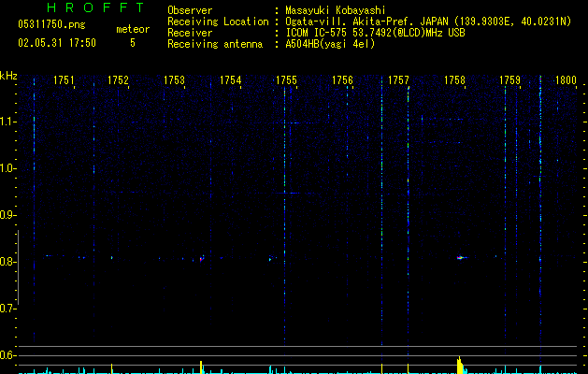Click the 1.1 kHz frequency label

[x=7, y=122]
